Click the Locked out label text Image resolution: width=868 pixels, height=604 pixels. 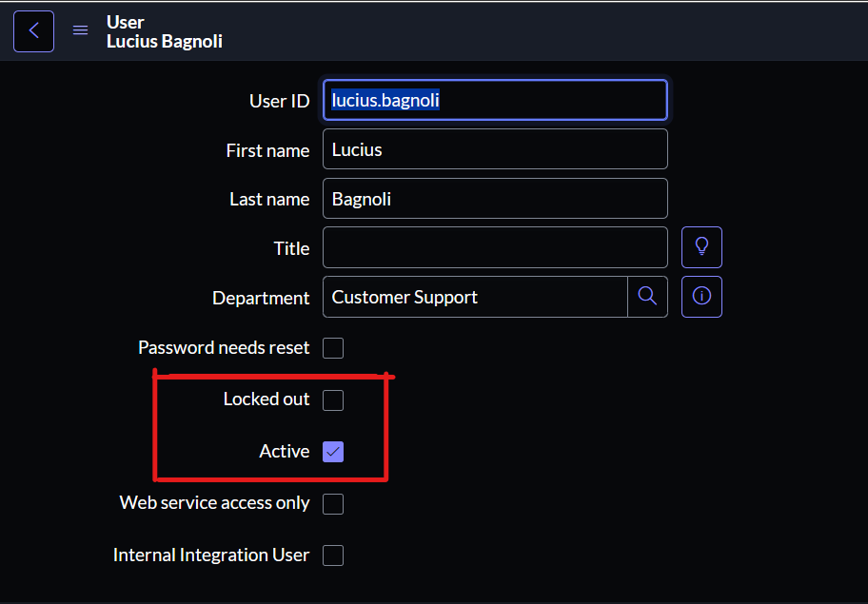[x=266, y=399]
